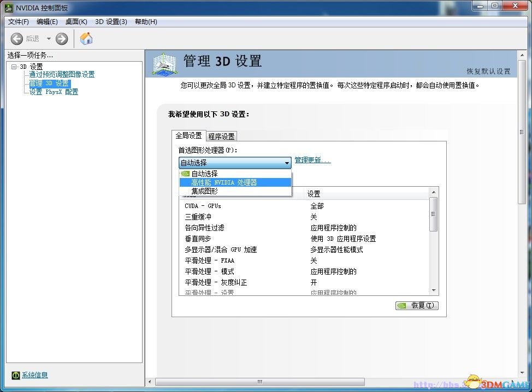
Task: Open the 帮助(H) menu
Action: [x=146, y=22]
